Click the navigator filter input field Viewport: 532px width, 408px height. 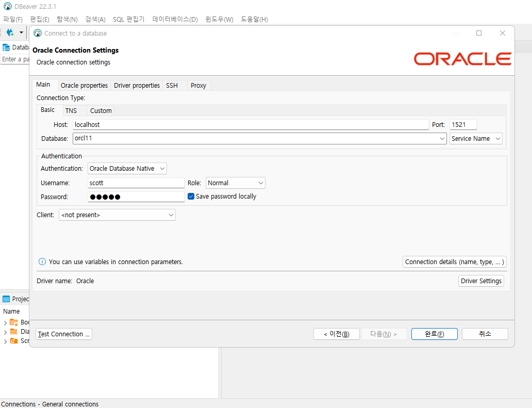pyautogui.click(x=15, y=59)
